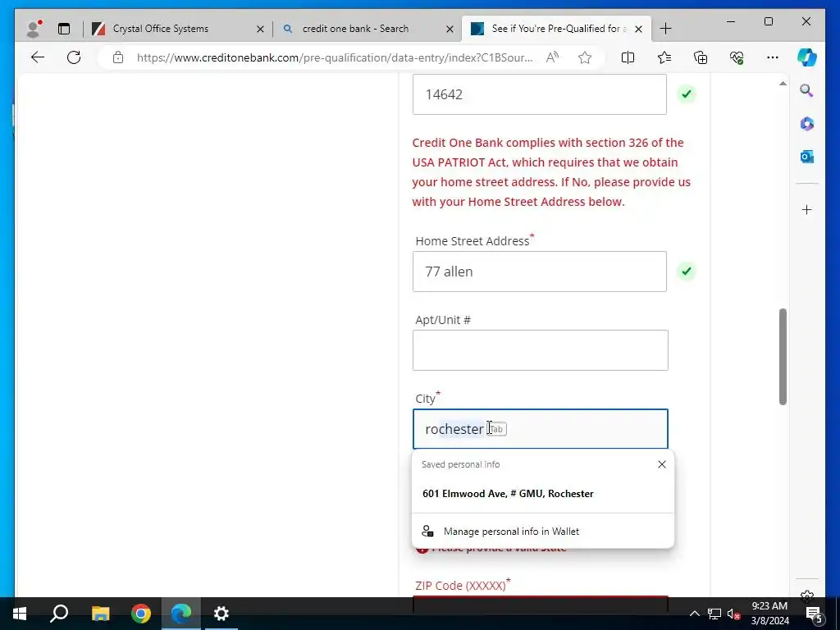Open Outlook in the sidebar
Screen dimensions: 840x630
pyautogui.click(x=807, y=157)
